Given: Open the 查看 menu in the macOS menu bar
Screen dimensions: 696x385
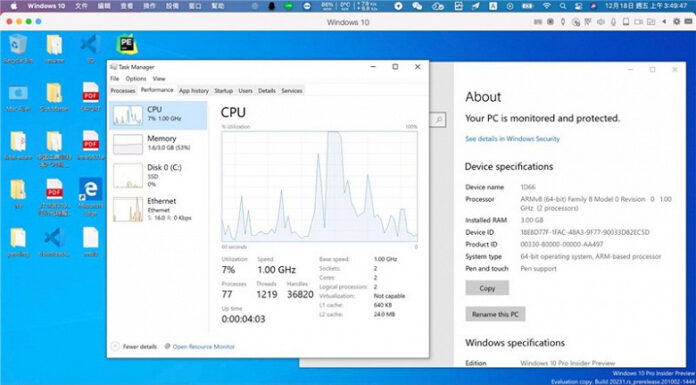Looking at the screenshot, I should click(x=127, y=6).
